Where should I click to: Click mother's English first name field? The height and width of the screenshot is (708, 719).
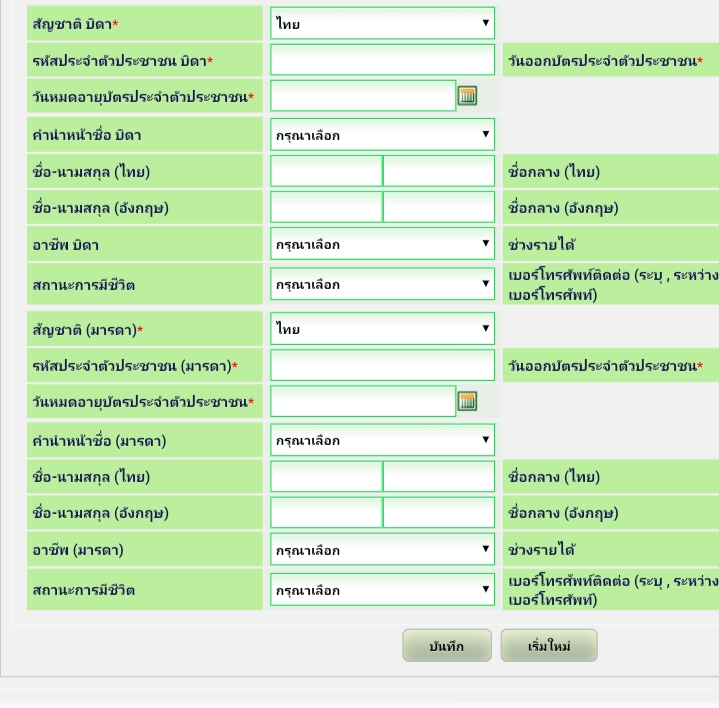tap(326, 513)
